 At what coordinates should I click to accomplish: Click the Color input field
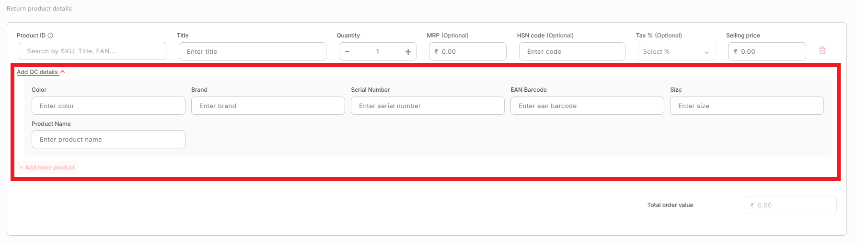coord(108,106)
